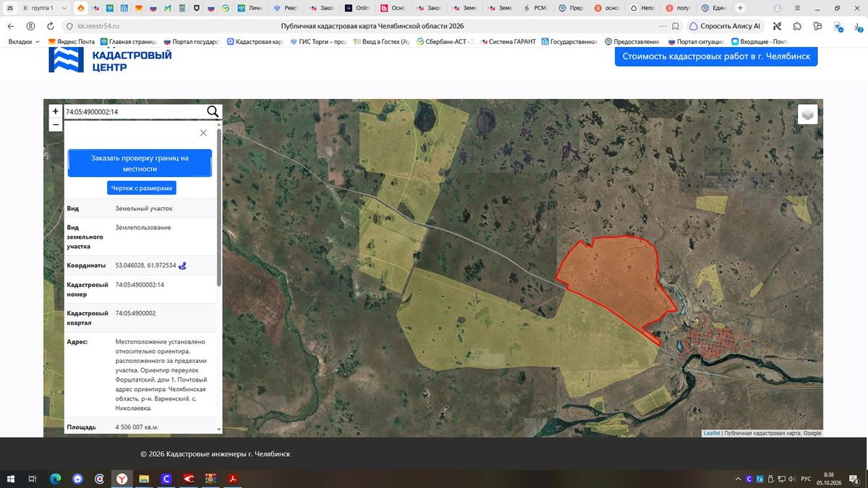868x488 pixels.
Task: Go back with the browser arrow
Action: pyautogui.click(x=11, y=26)
